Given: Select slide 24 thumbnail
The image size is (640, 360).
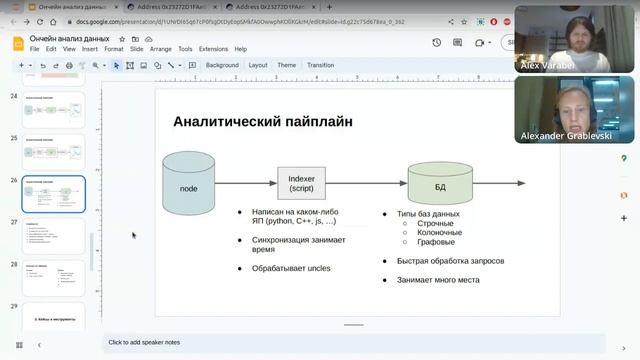Looking at the screenshot, I should tap(53, 110).
